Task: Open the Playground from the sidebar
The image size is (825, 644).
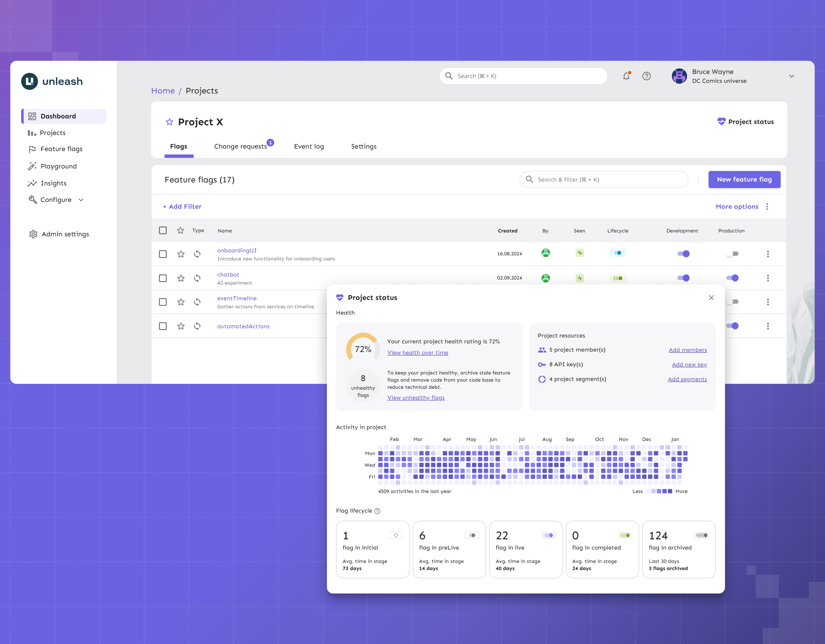Action: 59,166
